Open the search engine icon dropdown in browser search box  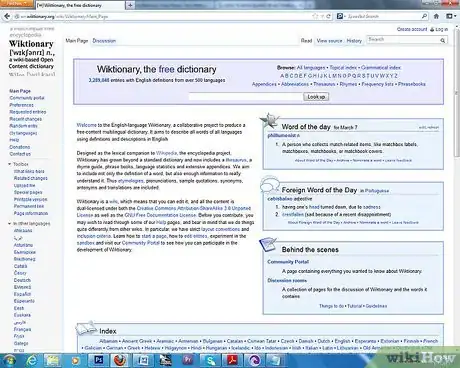(341, 16)
